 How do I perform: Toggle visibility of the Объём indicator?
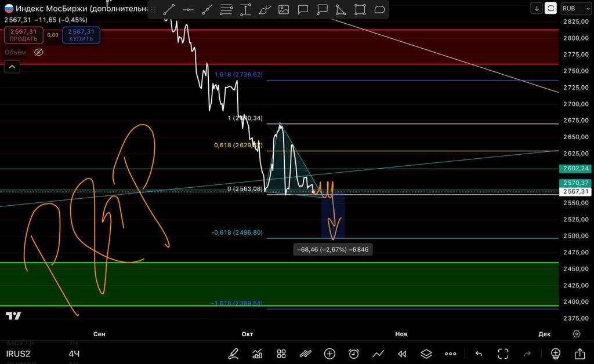pyautogui.click(x=39, y=52)
